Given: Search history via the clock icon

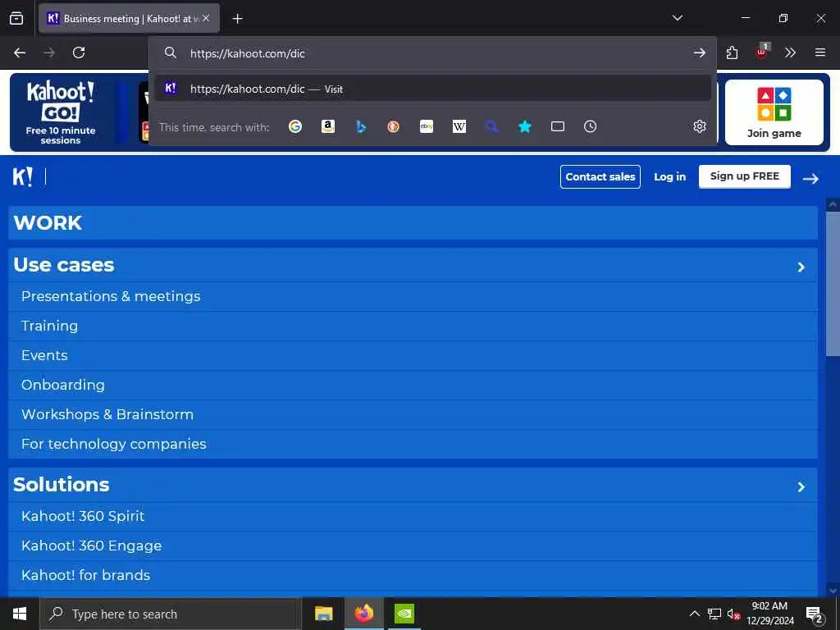Looking at the screenshot, I should (x=591, y=126).
